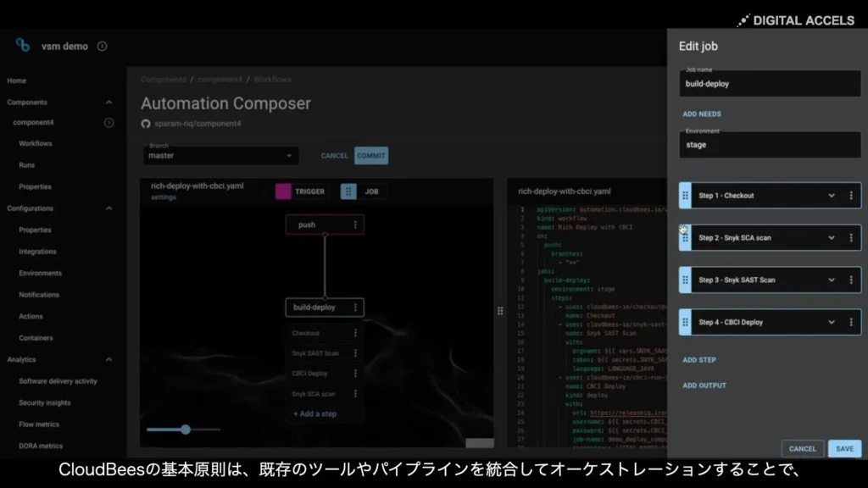Open Snyk SCA scan step options in canvas
This screenshot has width=868, height=488.
(x=355, y=394)
